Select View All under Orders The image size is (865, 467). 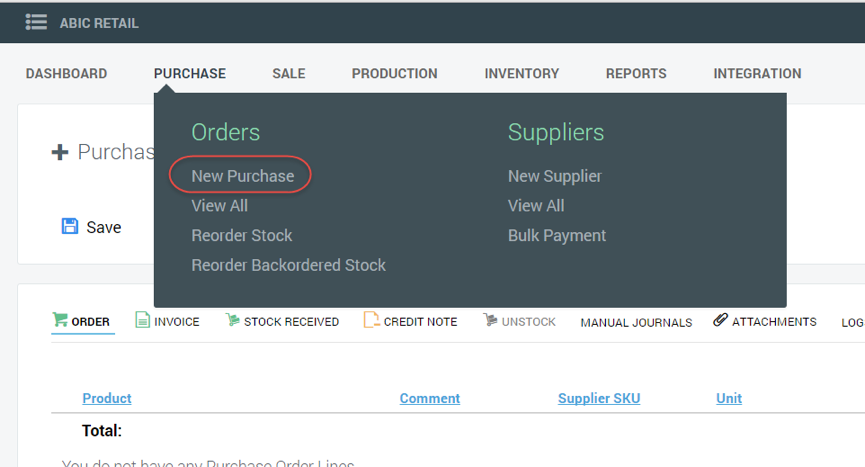(220, 206)
